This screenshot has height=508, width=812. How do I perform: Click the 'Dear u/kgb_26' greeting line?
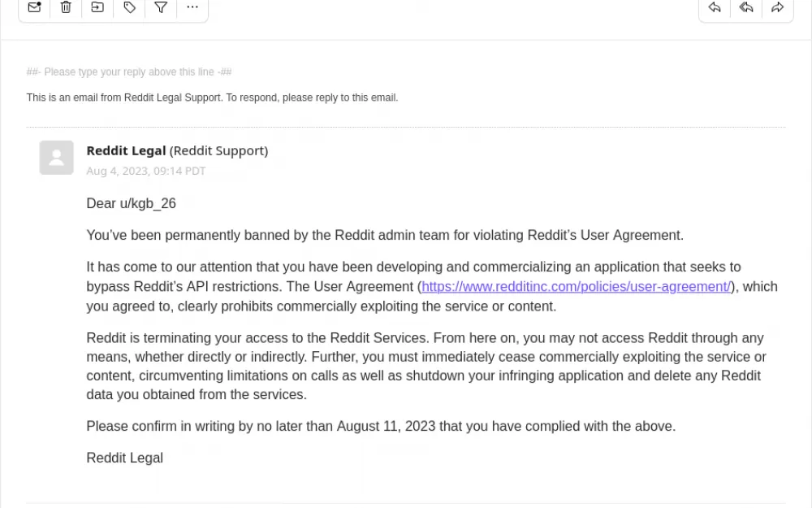pyautogui.click(x=132, y=203)
